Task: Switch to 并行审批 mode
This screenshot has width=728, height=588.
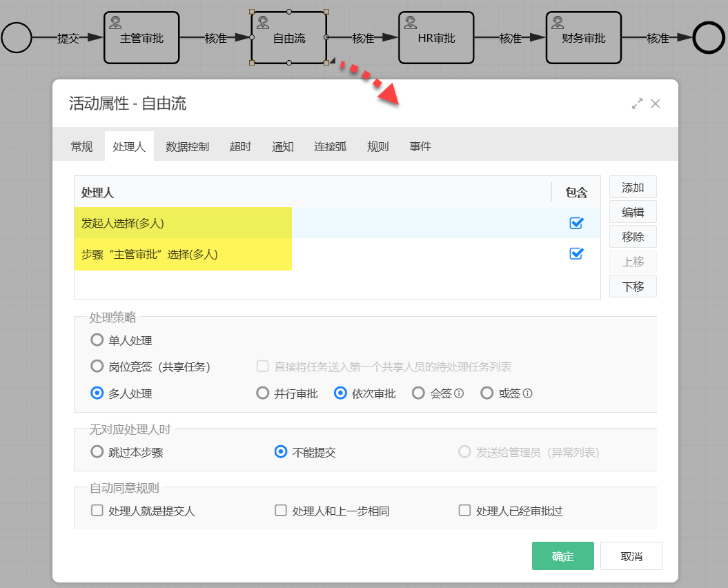Action: [x=263, y=392]
